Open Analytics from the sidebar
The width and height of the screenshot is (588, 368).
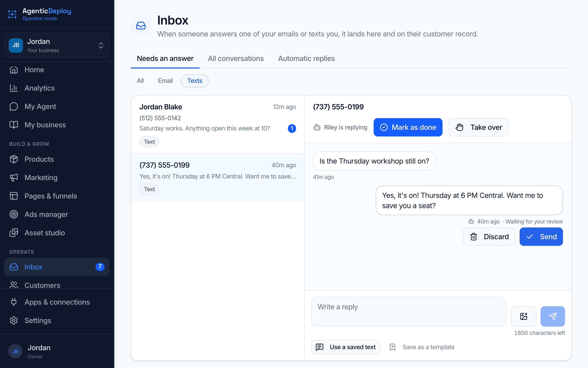point(57,88)
